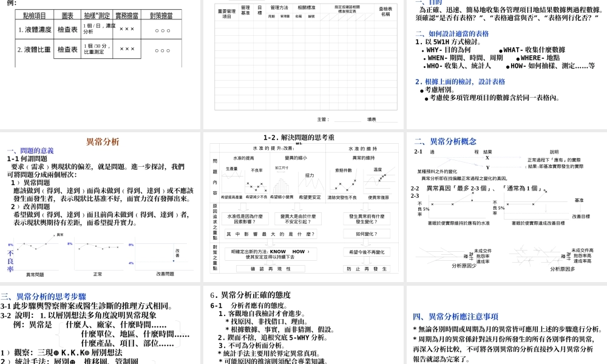Click the 實務擔當 table header
The image size is (607, 364).
tap(127, 16)
